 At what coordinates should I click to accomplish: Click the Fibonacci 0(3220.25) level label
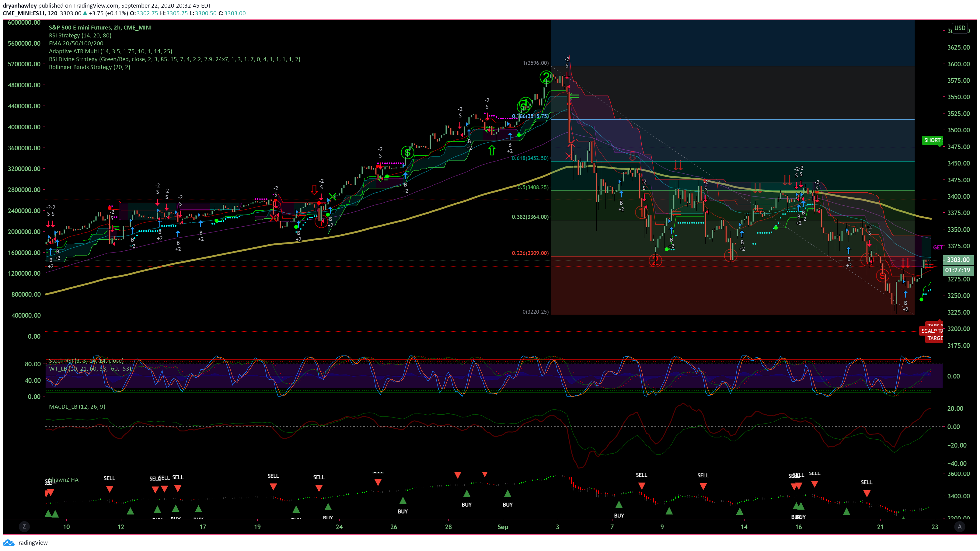click(536, 312)
